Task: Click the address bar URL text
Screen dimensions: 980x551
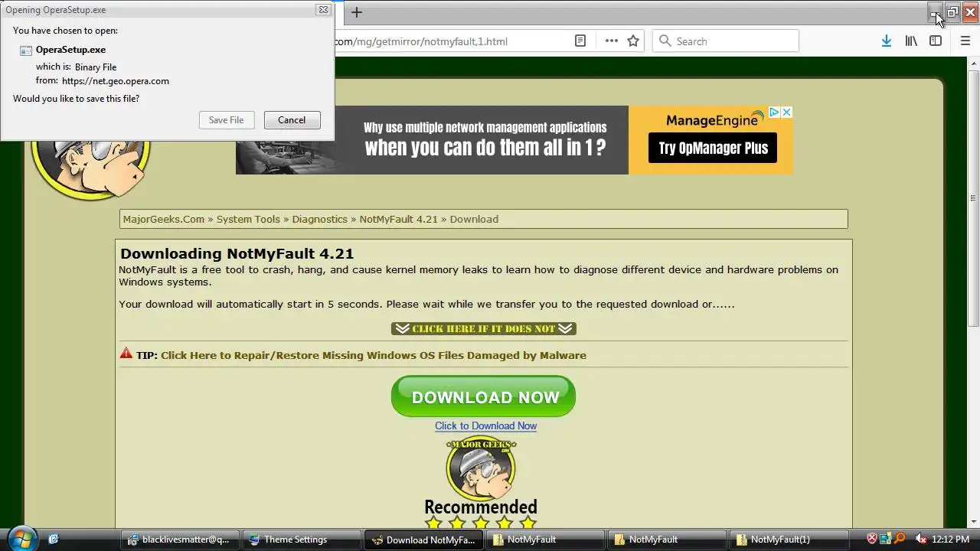Action: [421, 41]
